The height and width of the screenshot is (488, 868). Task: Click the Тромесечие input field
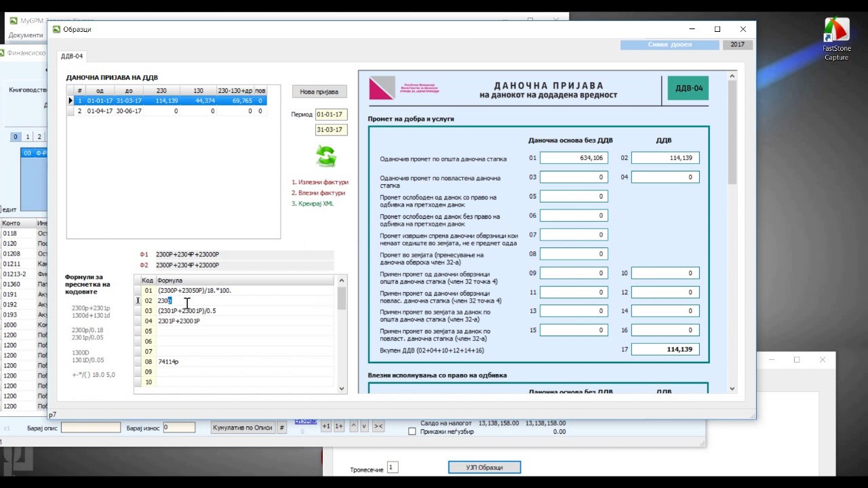point(393,468)
